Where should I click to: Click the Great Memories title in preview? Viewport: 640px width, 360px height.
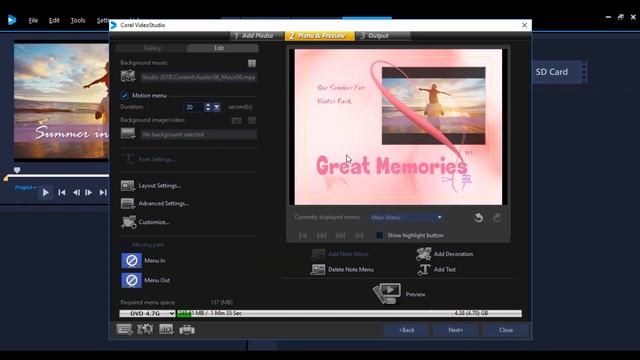pos(391,166)
